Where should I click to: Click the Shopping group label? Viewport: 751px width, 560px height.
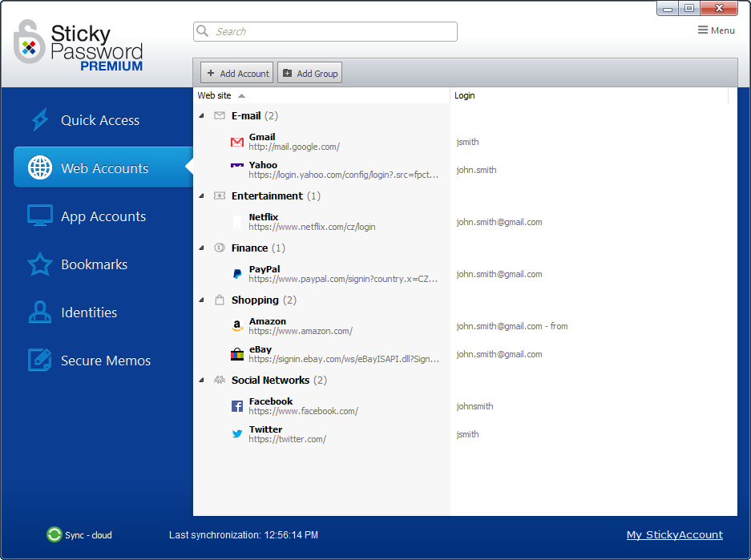coord(255,300)
